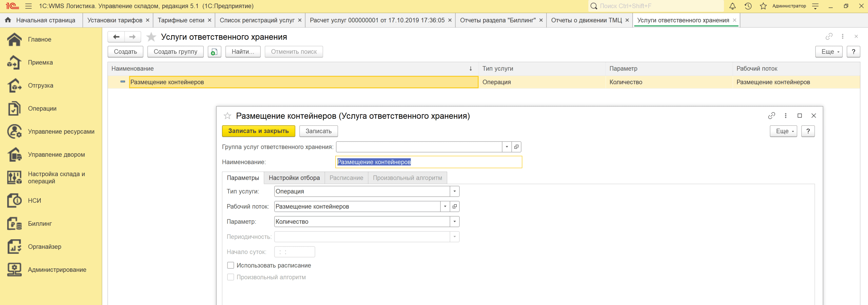Expand the Тип услуги dropdown
This screenshot has height=305, width=868.
pos(454,192)
